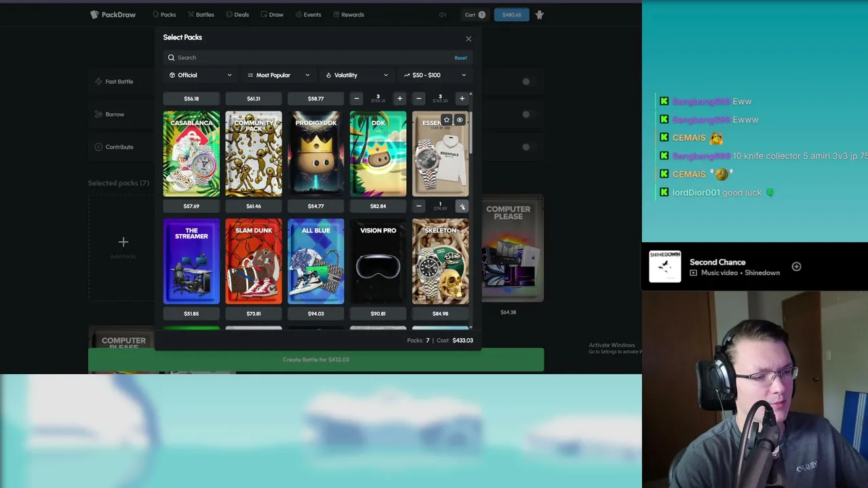
Task: Add the Slam Dunk pack at $73.81
Action: (x=254, y=314)
